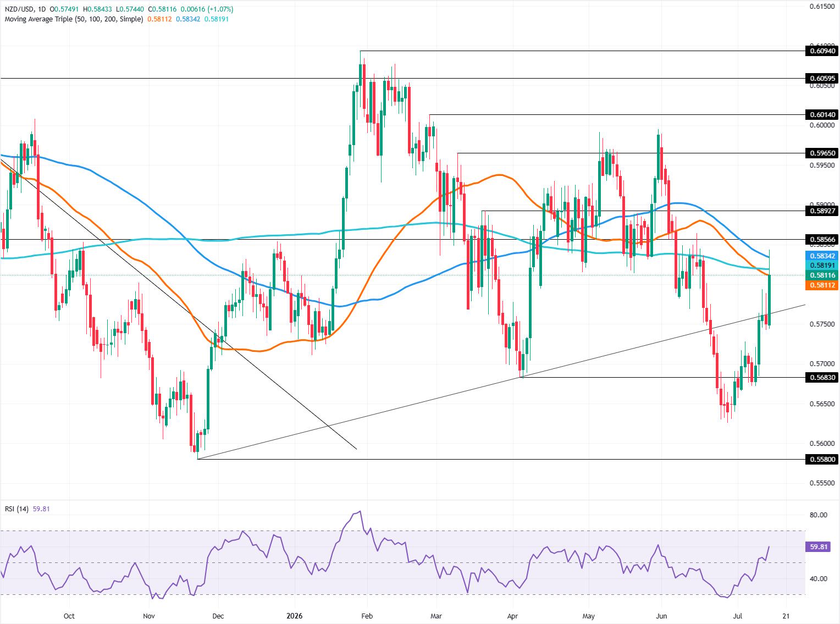Click the RSI 80.00 axis tick

click(819, 515)
